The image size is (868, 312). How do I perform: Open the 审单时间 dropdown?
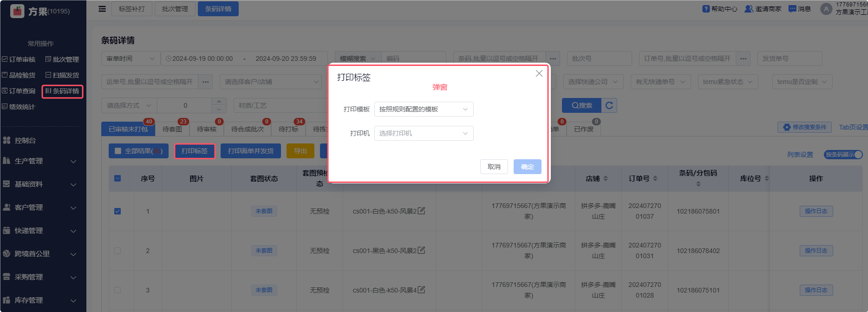click(x=131, y=58)
